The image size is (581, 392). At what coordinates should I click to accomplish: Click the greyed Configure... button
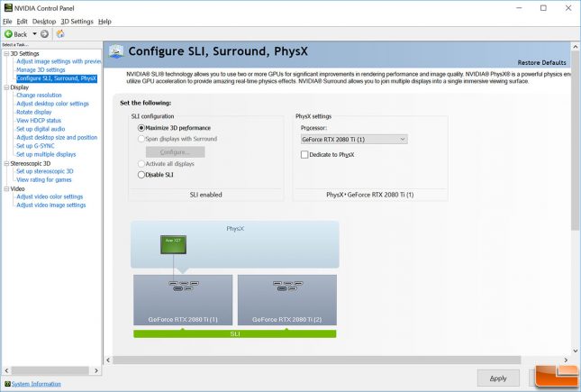(176, 152)
